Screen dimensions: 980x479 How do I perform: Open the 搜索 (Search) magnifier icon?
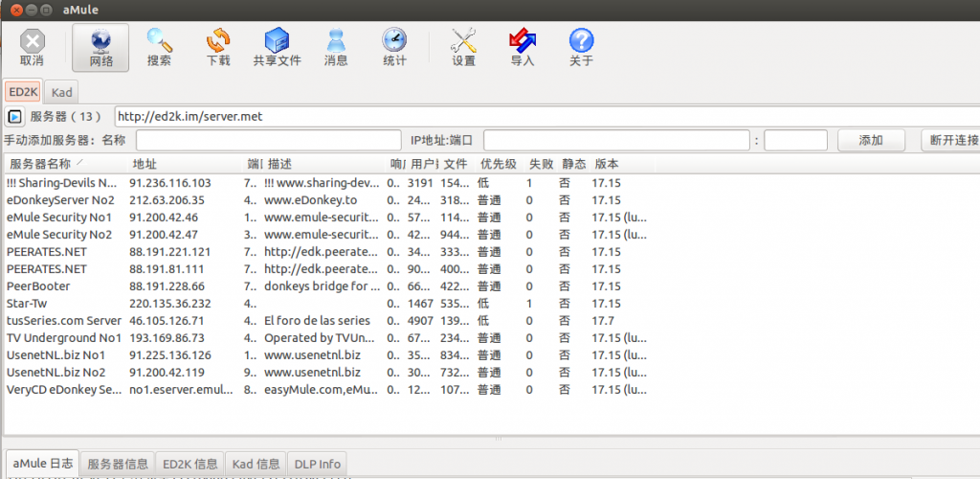point(160,48)
